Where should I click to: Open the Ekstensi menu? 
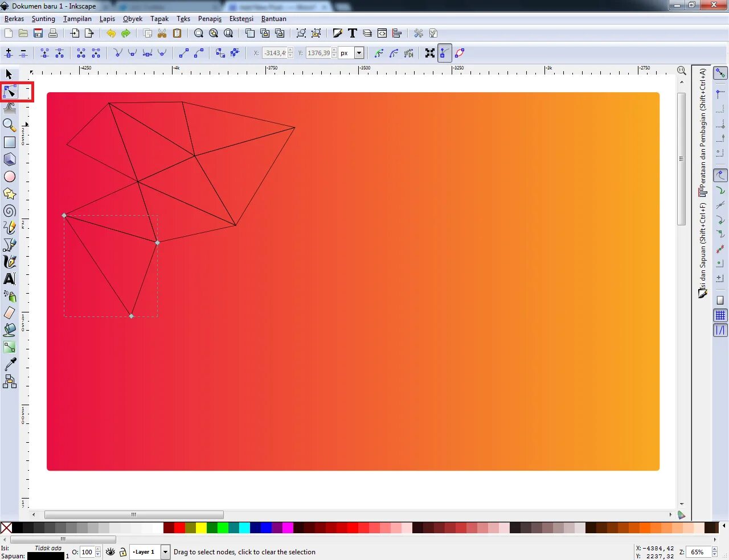click(x=241, y=19)
